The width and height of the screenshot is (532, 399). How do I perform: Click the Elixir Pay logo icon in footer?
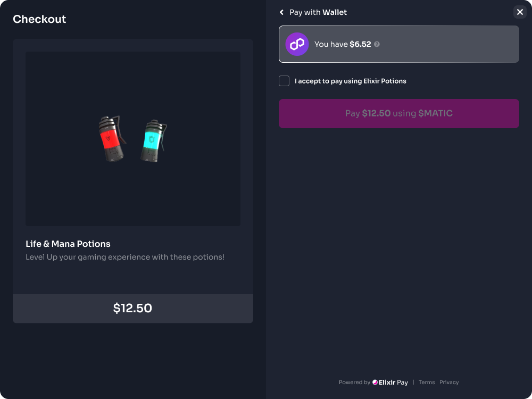click(x=375, y=383)
